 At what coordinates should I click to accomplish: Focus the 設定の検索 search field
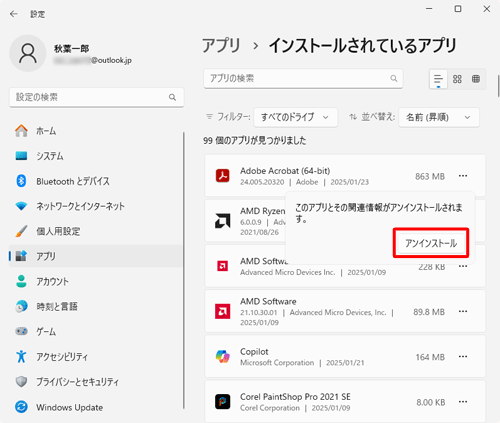(x=96, y=97)
